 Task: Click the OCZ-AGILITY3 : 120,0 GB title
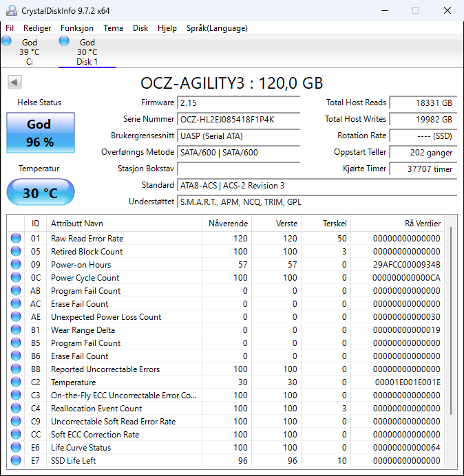click(231, 83)
